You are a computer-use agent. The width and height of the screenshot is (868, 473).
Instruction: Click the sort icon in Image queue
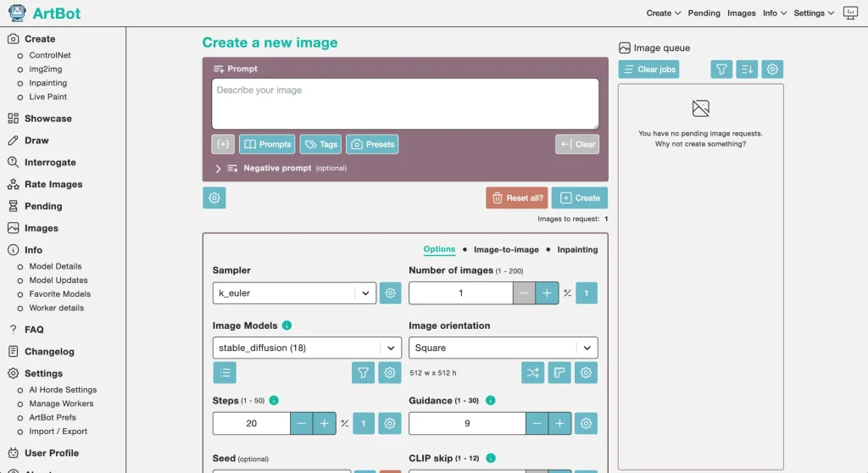pos(747,70)
